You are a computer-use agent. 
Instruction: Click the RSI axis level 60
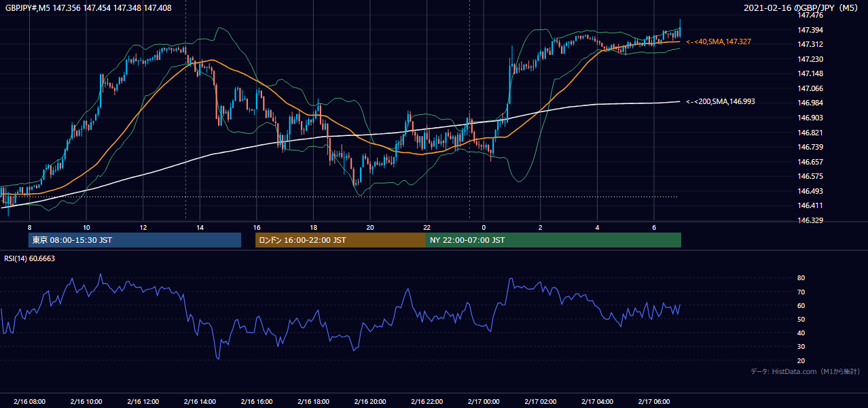click(x=801, y=305)
